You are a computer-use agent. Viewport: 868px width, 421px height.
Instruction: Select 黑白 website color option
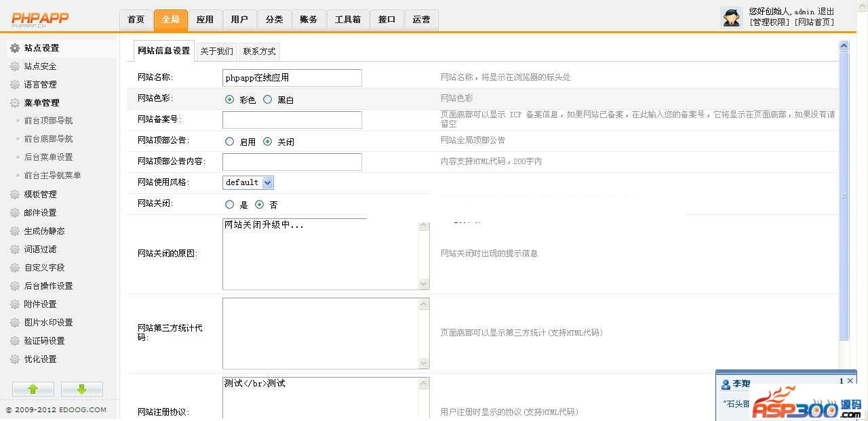click(x=268, y=100)
